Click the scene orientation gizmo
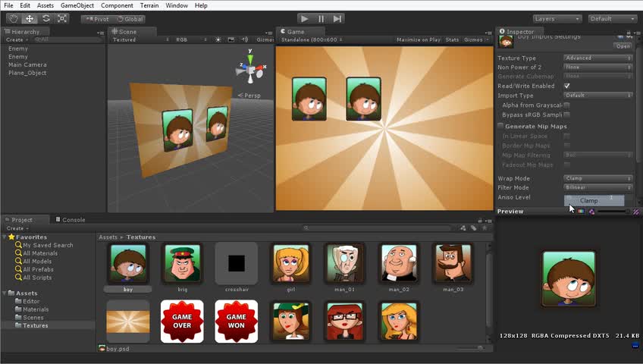Viewport: 643px width, 364px height. (x=250, y=69)
